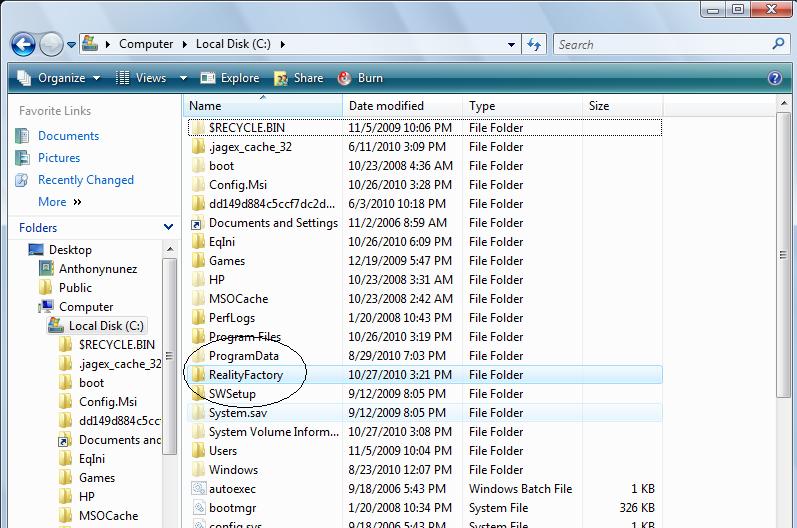This screenshot has width=797, height=528.
Task: Select Local Disk (C:) in folder tree
Action: coord(106,326)
